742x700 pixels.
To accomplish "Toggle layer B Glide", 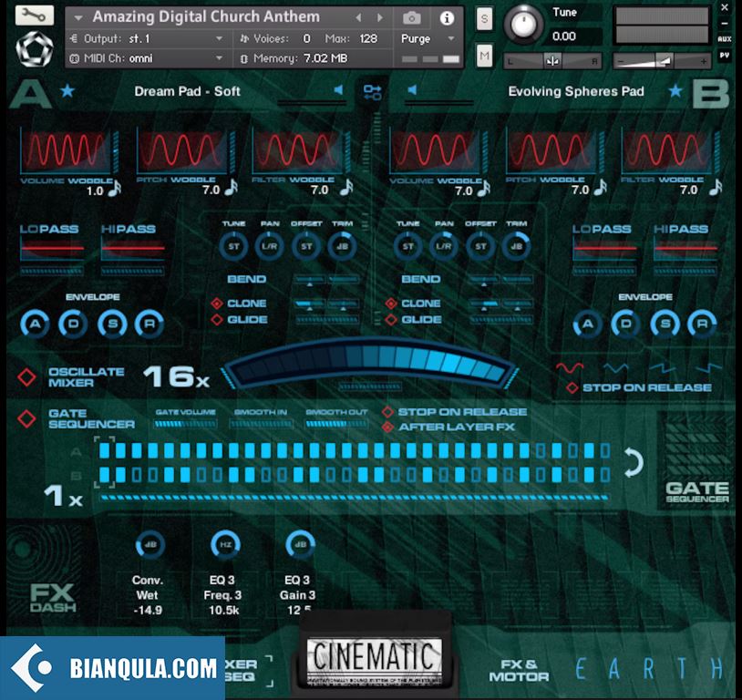I will click(x=391, y=320).
